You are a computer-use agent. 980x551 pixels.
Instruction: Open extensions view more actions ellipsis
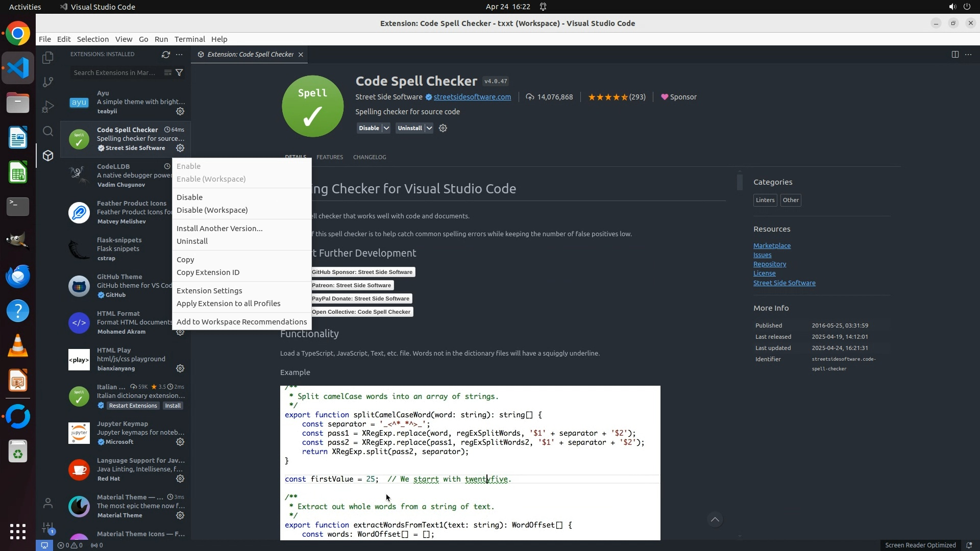[179, 54]
